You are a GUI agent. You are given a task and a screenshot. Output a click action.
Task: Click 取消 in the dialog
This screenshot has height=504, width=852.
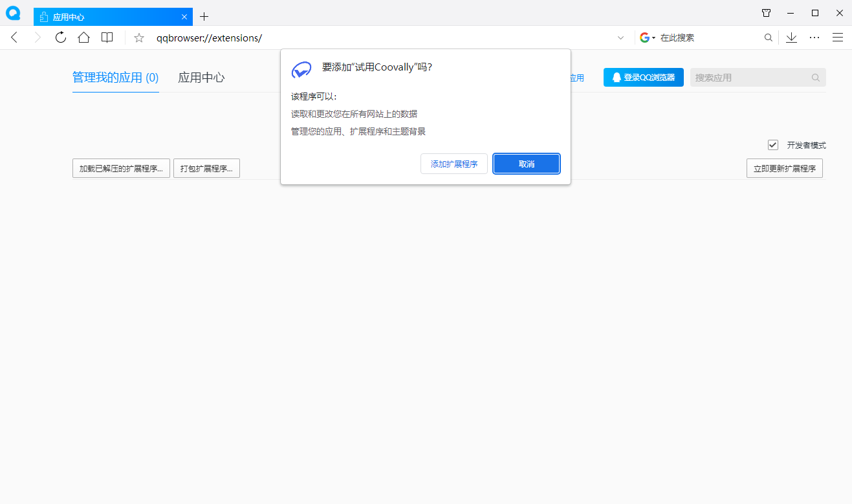click(527, 164)
